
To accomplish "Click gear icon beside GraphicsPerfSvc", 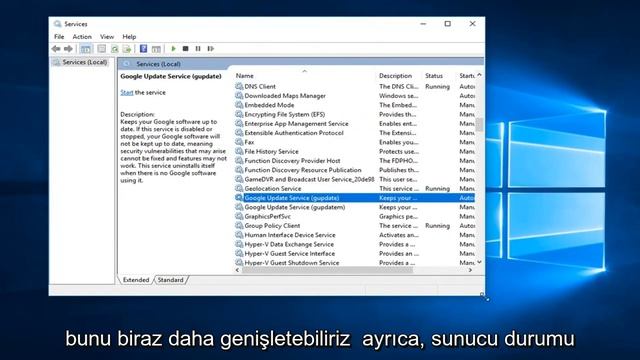I will point(239,216).
